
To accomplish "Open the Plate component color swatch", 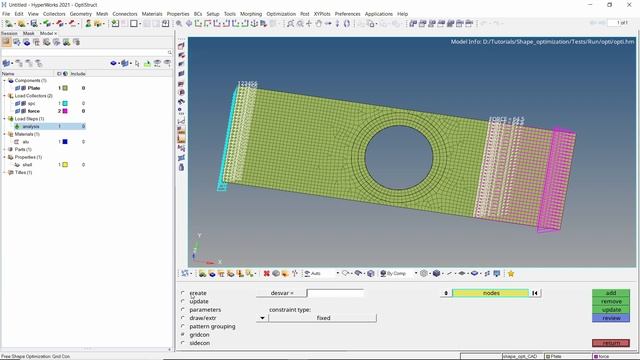I will click(x=65, y=88).
